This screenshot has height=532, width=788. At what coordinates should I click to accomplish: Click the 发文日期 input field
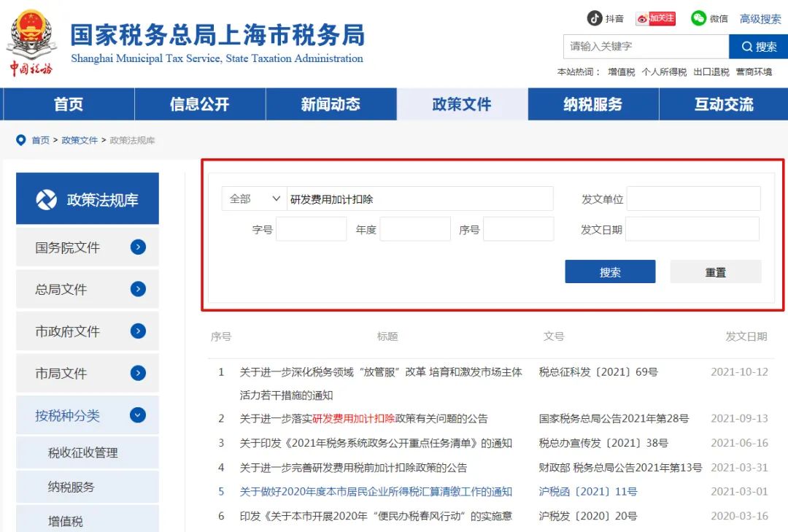(692, 229)
